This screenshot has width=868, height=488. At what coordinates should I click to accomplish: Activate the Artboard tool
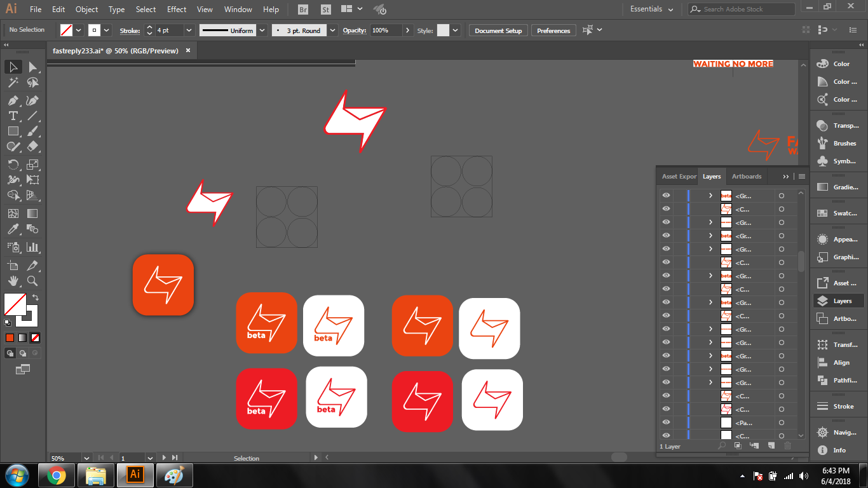[x=13, y=265]
